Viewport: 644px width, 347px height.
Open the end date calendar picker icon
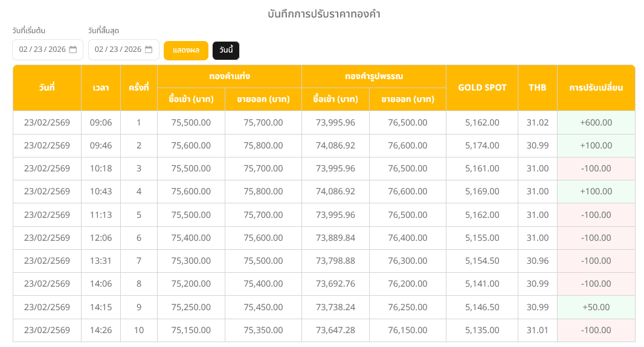[x=149, y=49]
